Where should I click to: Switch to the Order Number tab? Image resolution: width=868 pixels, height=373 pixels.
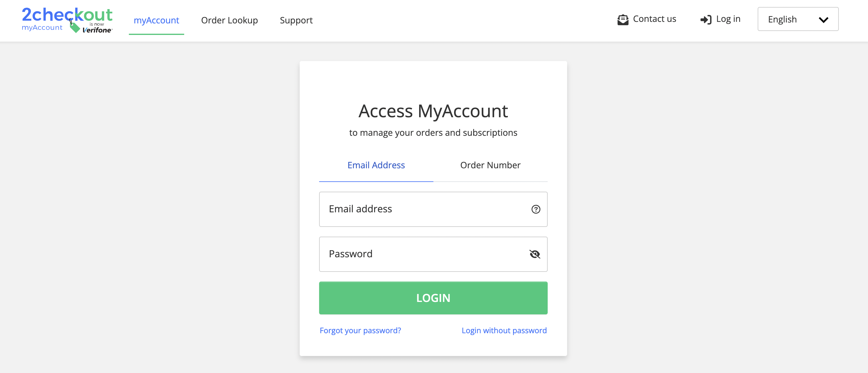pyautogui.click(x=490, y=165)
